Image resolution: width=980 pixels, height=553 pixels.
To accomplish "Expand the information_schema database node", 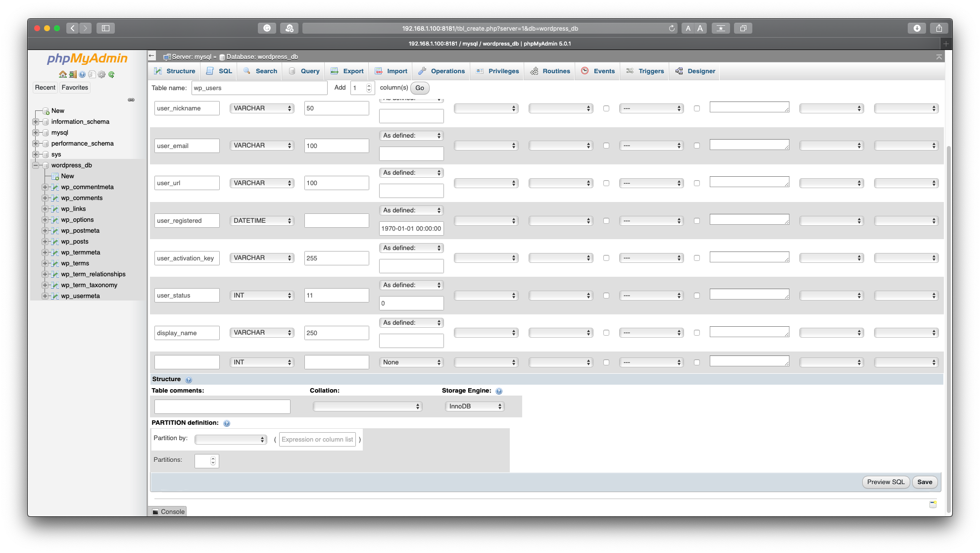I will [36, 122].
